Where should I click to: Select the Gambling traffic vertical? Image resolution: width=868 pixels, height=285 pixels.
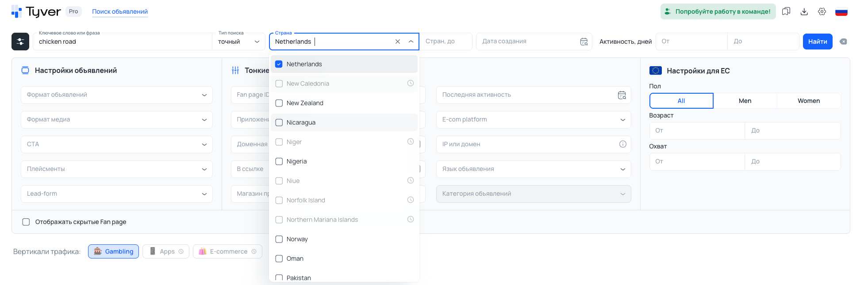click(x=114, y=251)
